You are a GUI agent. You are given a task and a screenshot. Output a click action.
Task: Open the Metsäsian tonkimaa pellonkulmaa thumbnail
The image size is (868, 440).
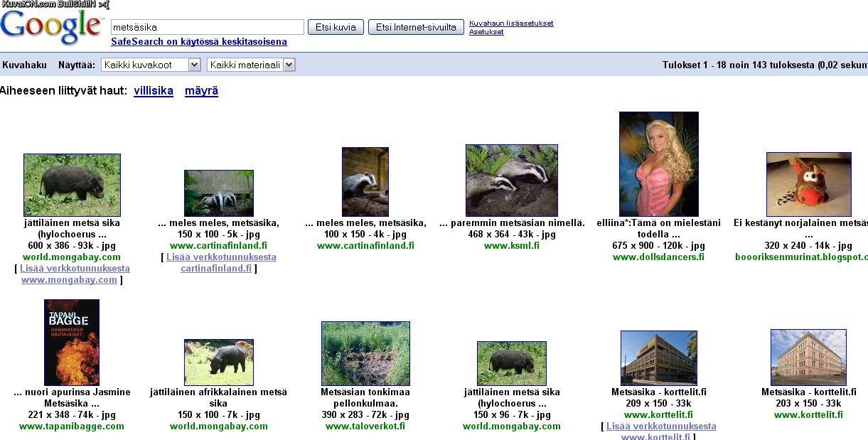[x=365, y=353]
